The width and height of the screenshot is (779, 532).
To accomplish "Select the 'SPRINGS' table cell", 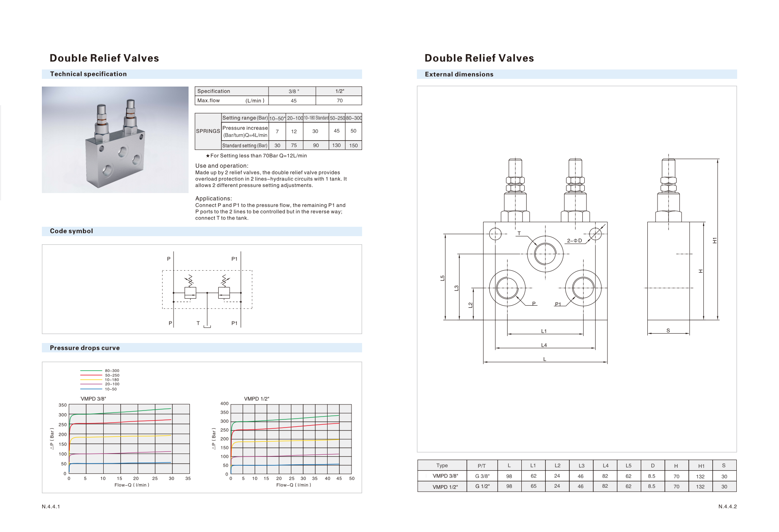I will [208, 131].
